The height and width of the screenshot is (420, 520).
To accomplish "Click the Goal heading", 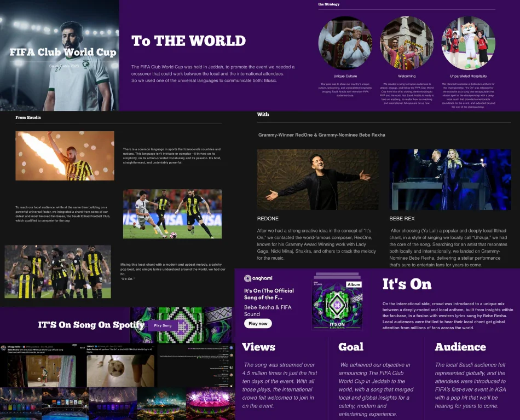I will coord(351,347).
